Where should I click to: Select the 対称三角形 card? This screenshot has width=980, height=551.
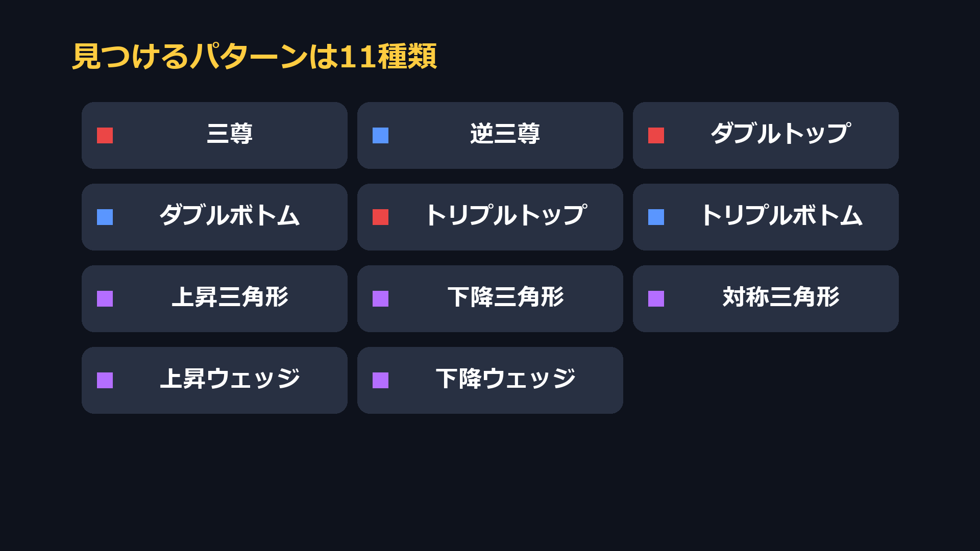(766, 298)
